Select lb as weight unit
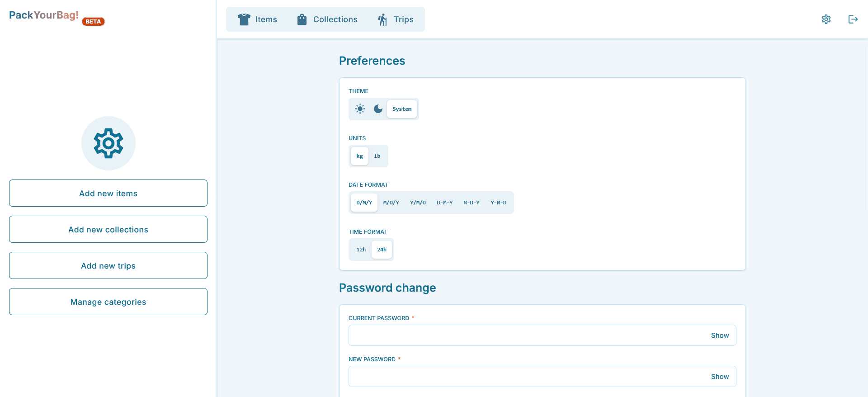 click(x=377, y=156)
